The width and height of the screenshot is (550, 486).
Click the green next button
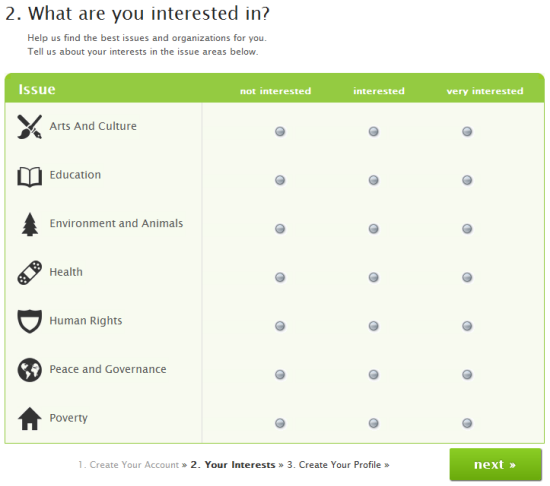tap(496, 464)
